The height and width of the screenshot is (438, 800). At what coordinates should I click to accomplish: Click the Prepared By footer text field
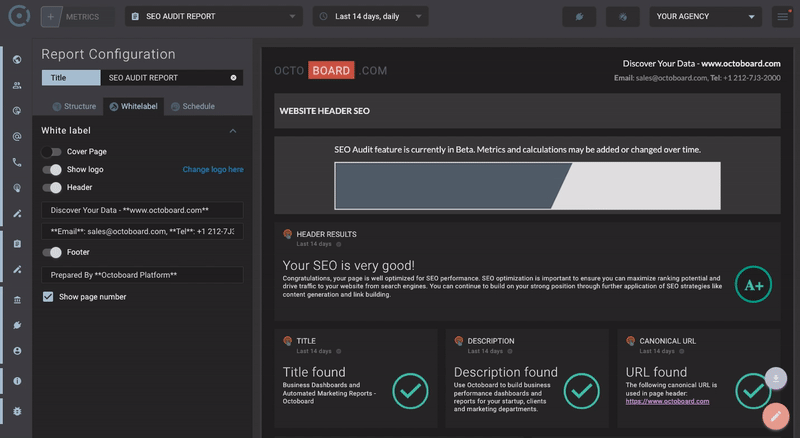142,275
